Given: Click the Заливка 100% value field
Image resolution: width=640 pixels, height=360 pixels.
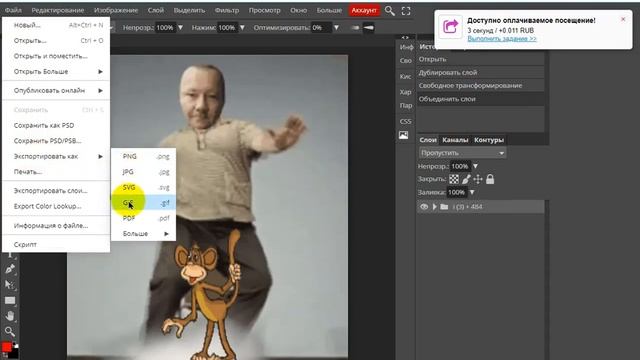Looking at the screenshot, I should pyautogui.click(x=456, y=192).
